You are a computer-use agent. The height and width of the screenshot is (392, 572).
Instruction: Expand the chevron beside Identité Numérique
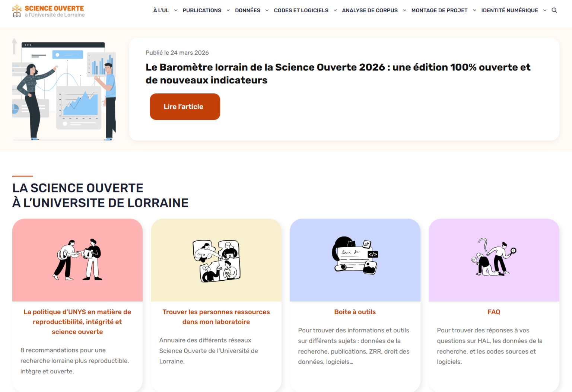545,10
